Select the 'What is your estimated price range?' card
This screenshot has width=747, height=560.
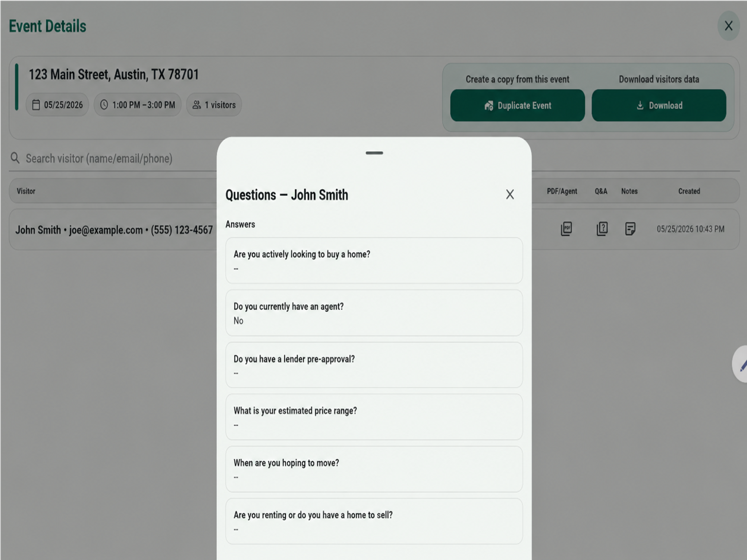(374, 417)
